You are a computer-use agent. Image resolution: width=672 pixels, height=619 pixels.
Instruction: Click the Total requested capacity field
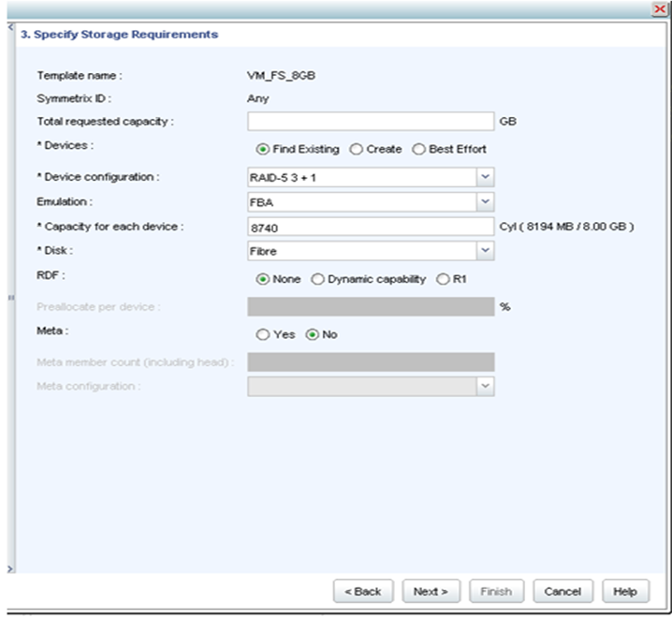coord(371,122)
